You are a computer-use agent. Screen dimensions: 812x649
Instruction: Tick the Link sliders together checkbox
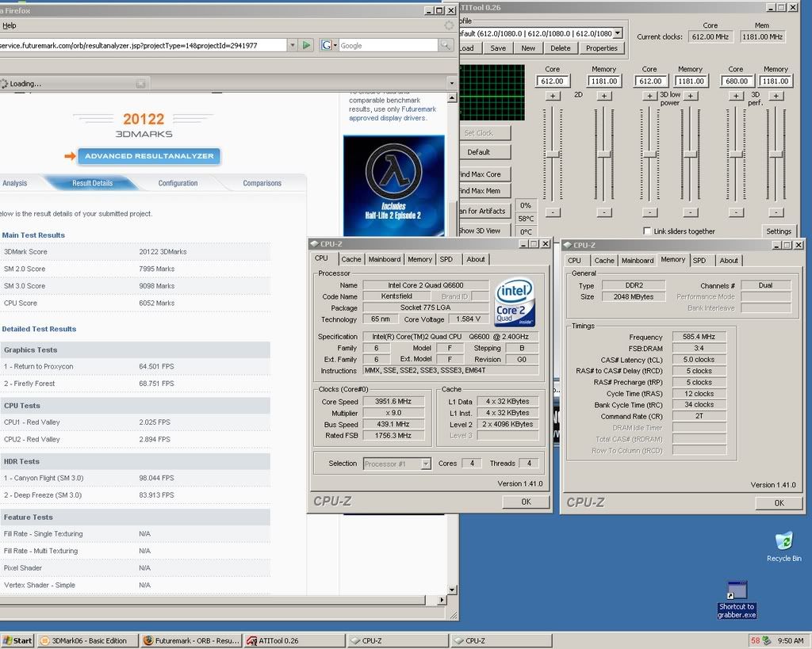click(647, 231)
